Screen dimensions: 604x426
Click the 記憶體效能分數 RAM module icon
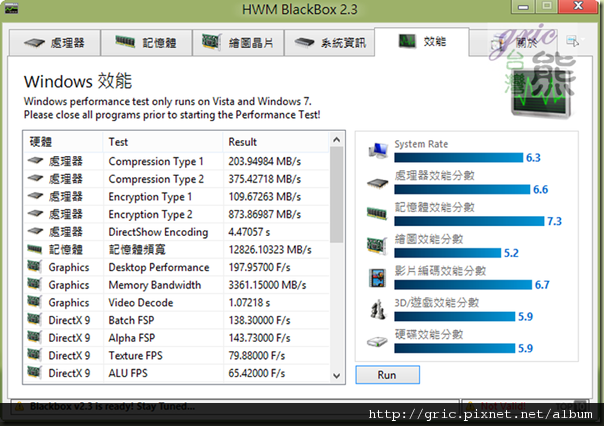pyautogui.click(x=377, y=213)
